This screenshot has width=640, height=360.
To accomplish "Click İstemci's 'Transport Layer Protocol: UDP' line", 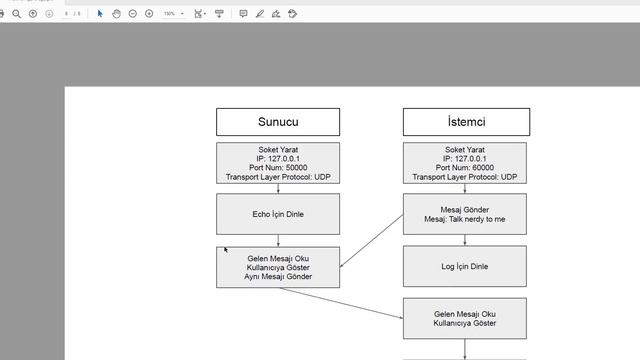I will tap(465, 177).
